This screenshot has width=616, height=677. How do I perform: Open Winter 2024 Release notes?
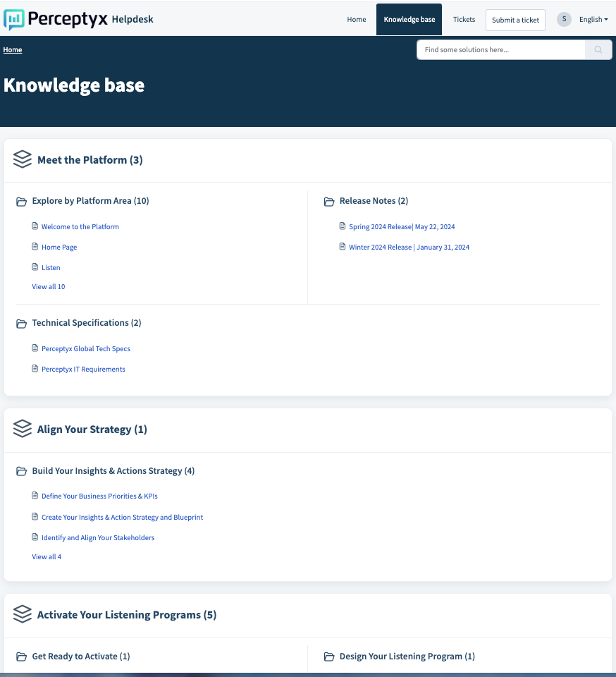pos(409,247)
